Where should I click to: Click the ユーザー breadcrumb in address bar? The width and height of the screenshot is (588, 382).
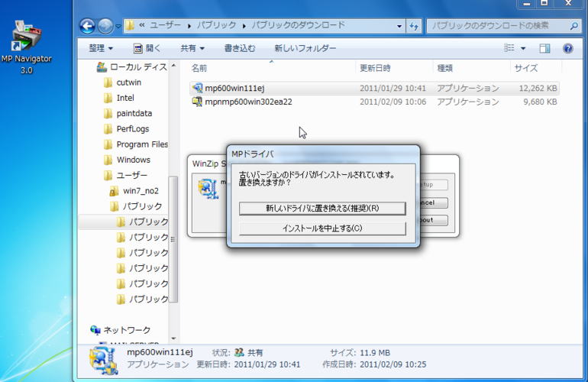(166, 25)
